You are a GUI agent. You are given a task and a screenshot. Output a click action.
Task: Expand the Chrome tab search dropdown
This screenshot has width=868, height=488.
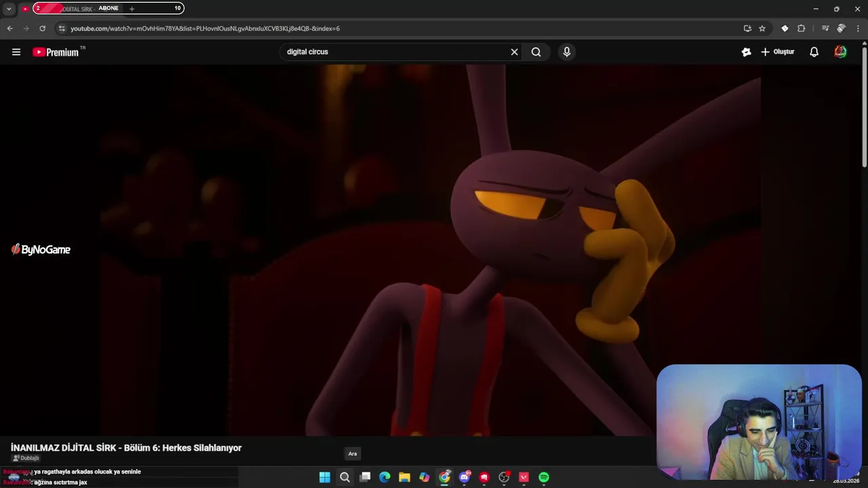[x=9, y=9]
